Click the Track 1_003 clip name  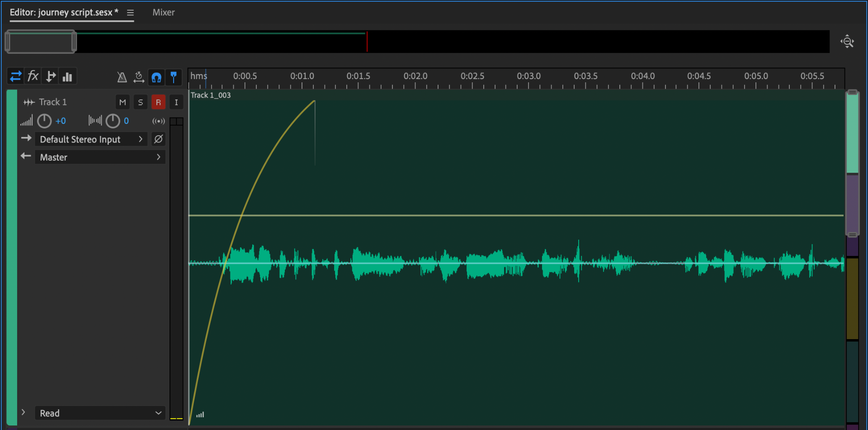tap(211, 95)
